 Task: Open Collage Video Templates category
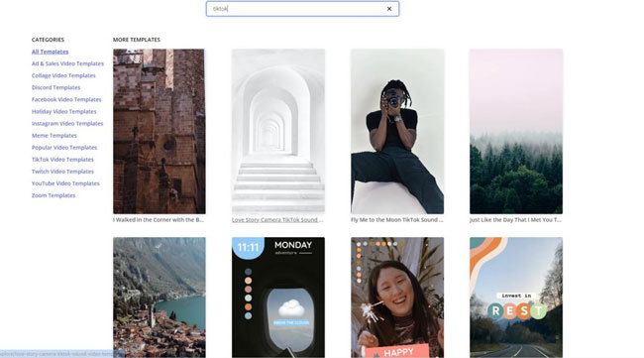[63, 75]
